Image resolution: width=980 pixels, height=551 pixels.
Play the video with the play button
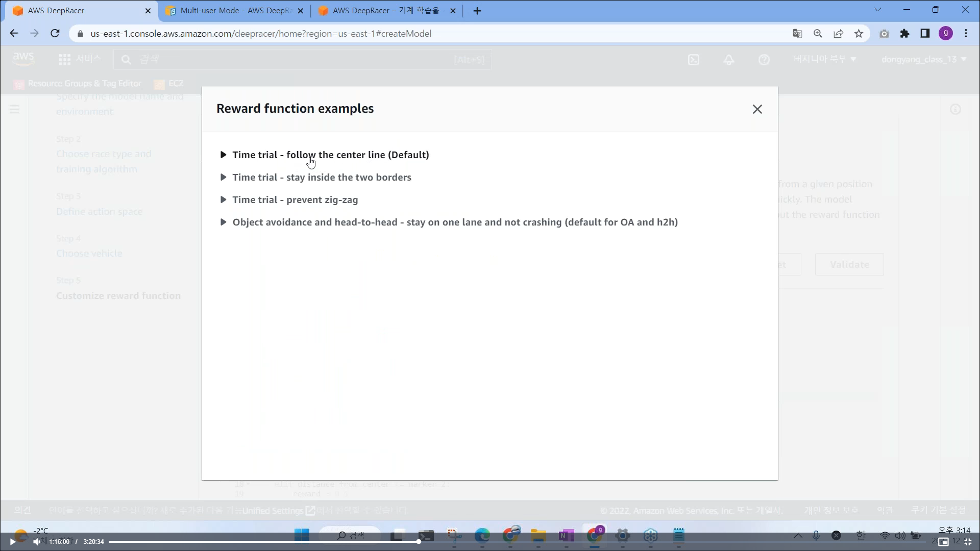(12, 542)
